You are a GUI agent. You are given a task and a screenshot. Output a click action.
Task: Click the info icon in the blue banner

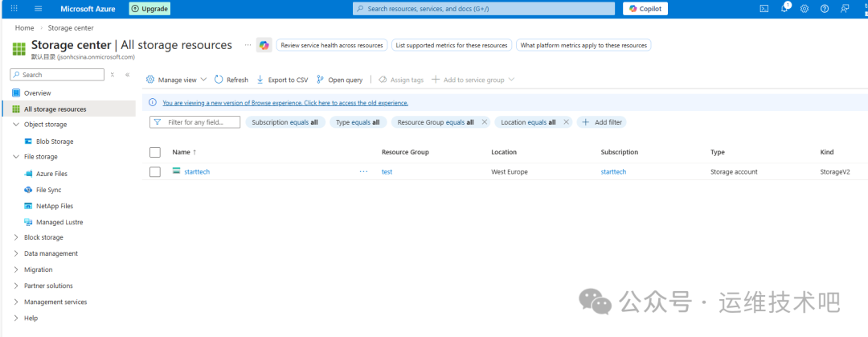(x=154, y=103)
